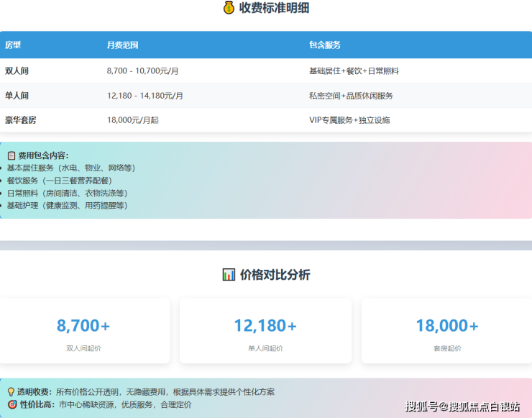Select the 包含服务 column header
Image resolution: width=532 pixels, height=418 pixels.
click(x=324, y=45)
